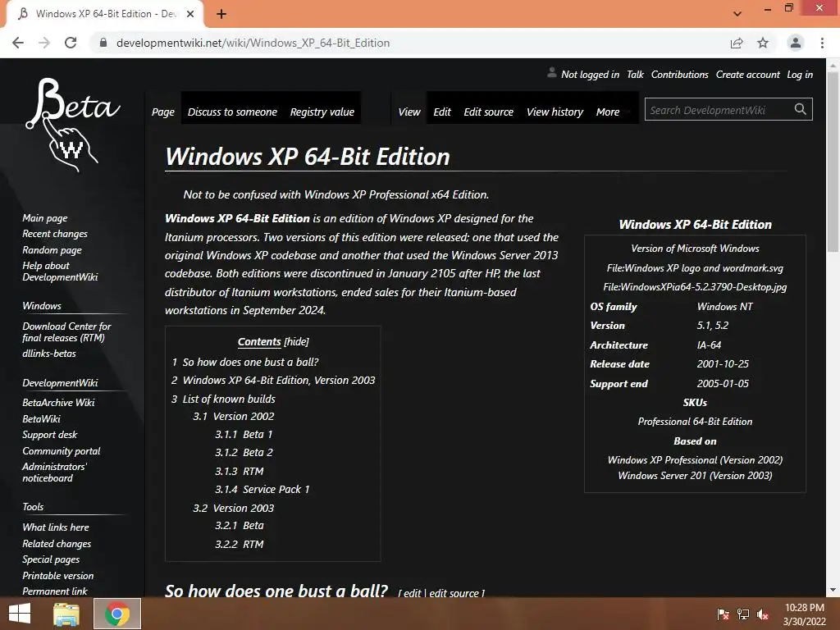Open Help about DevelopmentWiki link
The image size is (840, 630).
pos(60,271)
